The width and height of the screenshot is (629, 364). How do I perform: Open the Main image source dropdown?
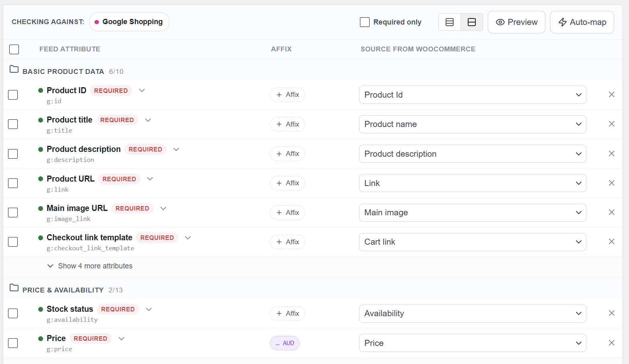click(x=473, y=213)
